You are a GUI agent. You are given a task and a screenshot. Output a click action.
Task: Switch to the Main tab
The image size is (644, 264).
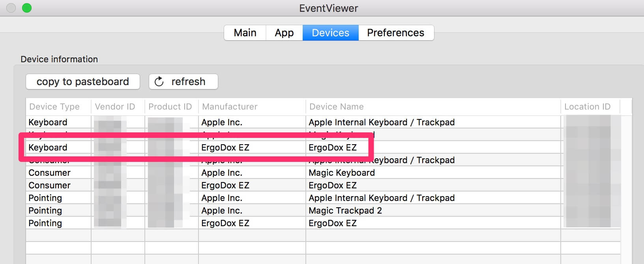pyautogui.click(x=245, y=33)
